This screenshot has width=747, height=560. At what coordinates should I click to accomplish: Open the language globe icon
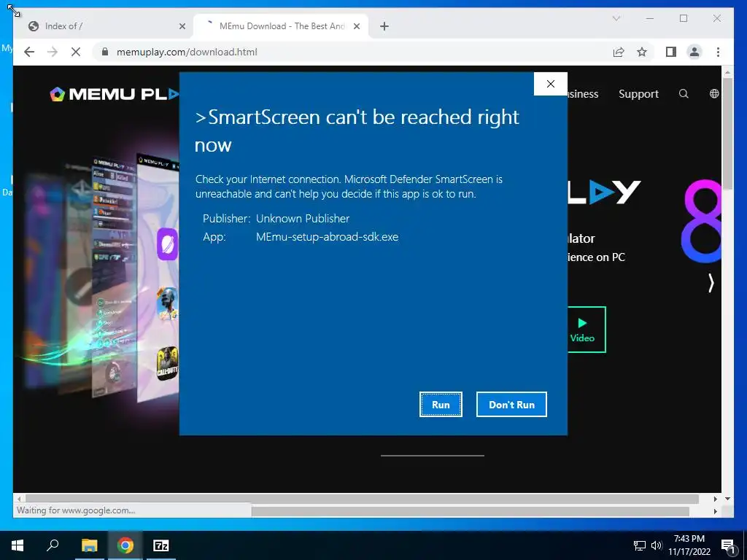coord(714,94)
